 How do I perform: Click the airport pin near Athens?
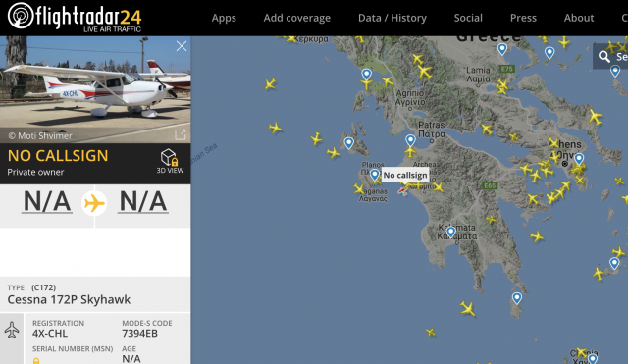[579, 159]
